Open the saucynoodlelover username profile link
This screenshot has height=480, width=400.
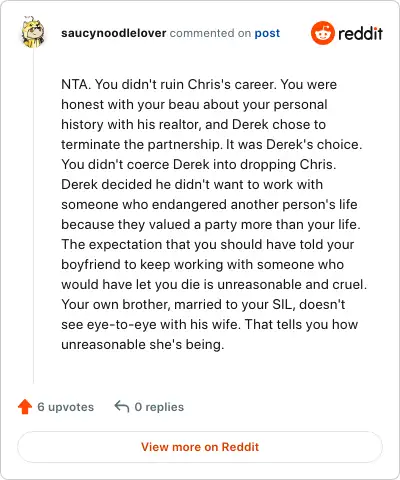[x=114, y=33]
